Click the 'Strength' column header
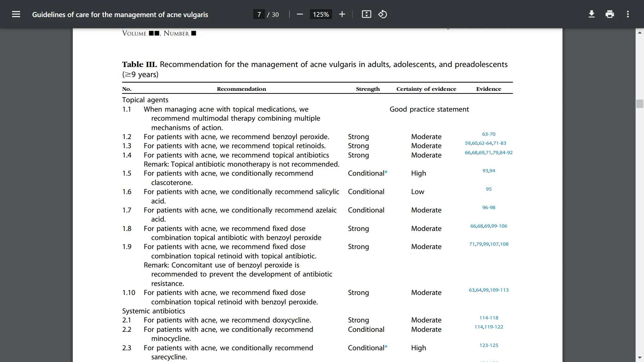Screen dimensions: 644x362 [x=368, y=89]
